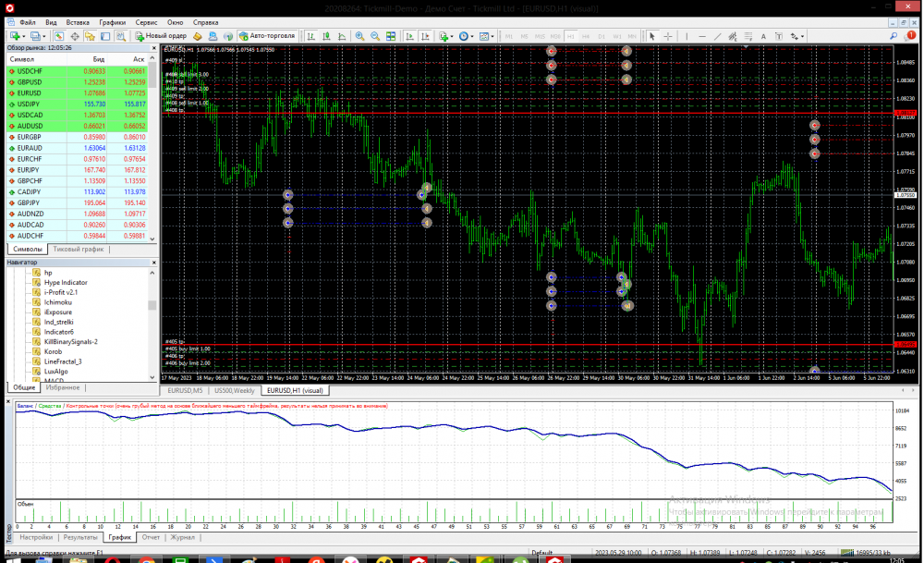Close the Обзор рынка panel
The height and width of the screenshot is (563, 924).
click(154, 48)
